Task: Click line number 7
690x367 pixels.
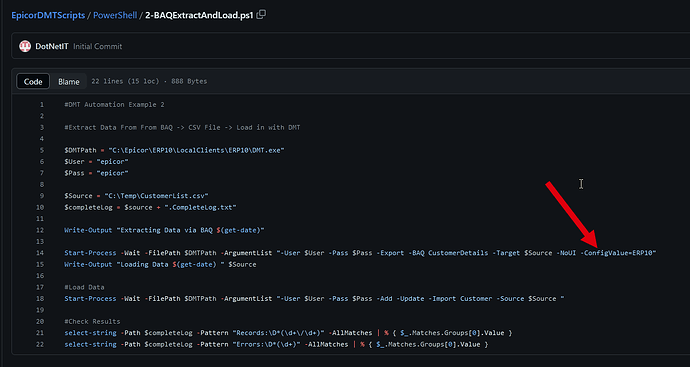Action: click(42, 173)
